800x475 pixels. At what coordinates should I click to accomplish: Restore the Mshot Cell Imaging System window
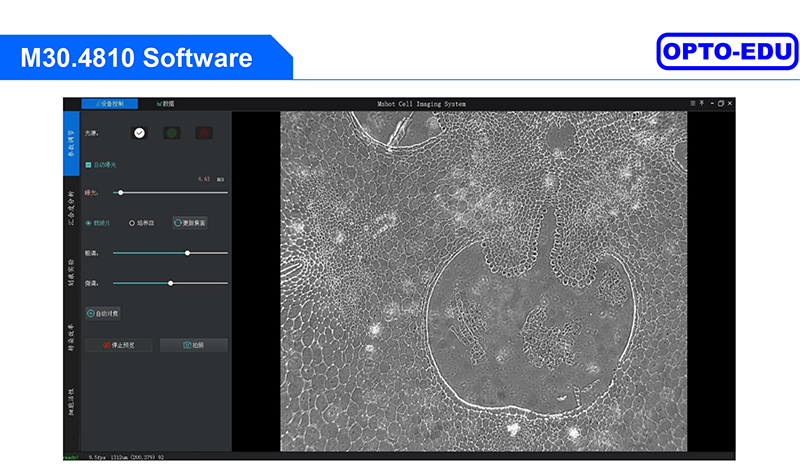[x=721, y=103]
